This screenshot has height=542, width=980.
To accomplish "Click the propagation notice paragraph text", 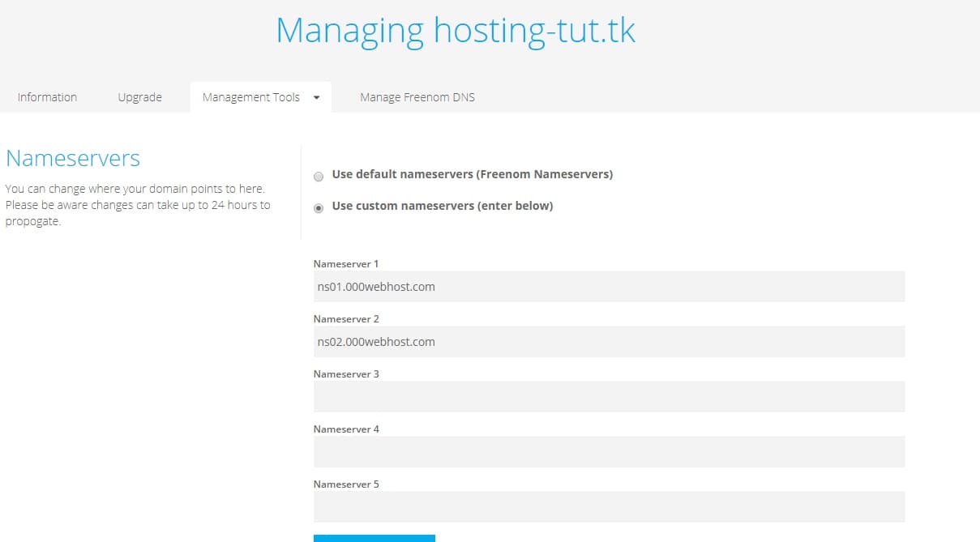I will 138,205.
